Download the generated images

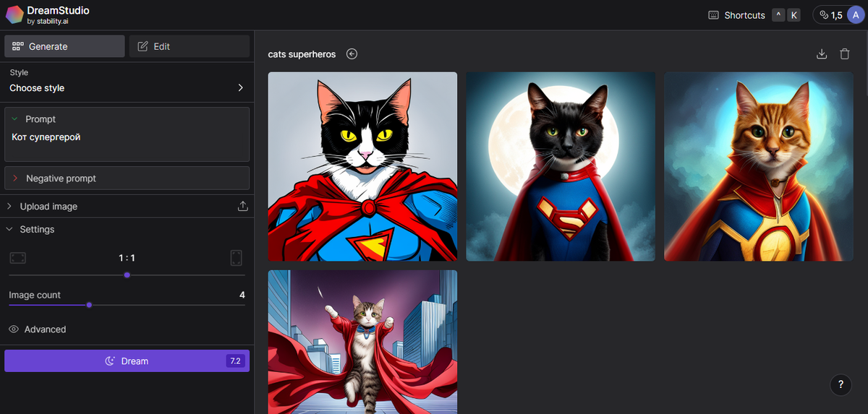(821, 54)
